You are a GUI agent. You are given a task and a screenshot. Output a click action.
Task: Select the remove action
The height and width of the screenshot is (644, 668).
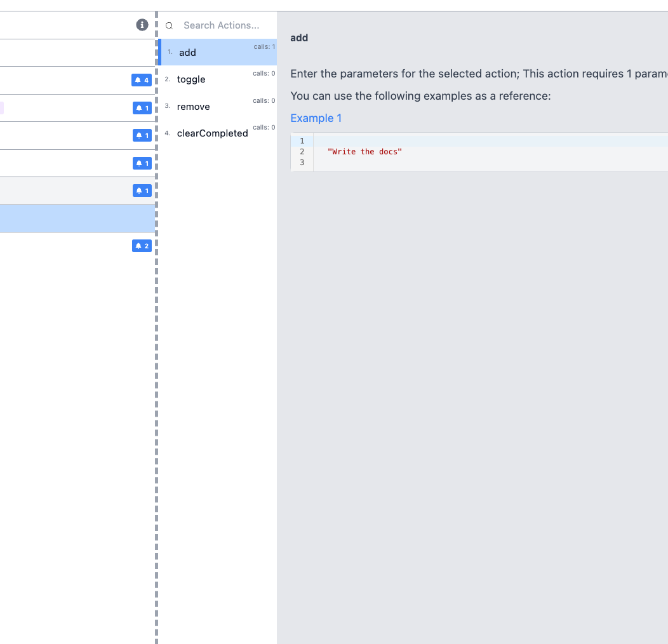(218, 107)
